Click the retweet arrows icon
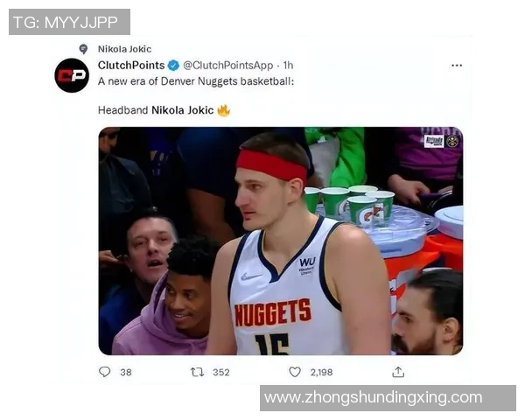The height and width of the screenshot is (420, 525). coord(197,372)
